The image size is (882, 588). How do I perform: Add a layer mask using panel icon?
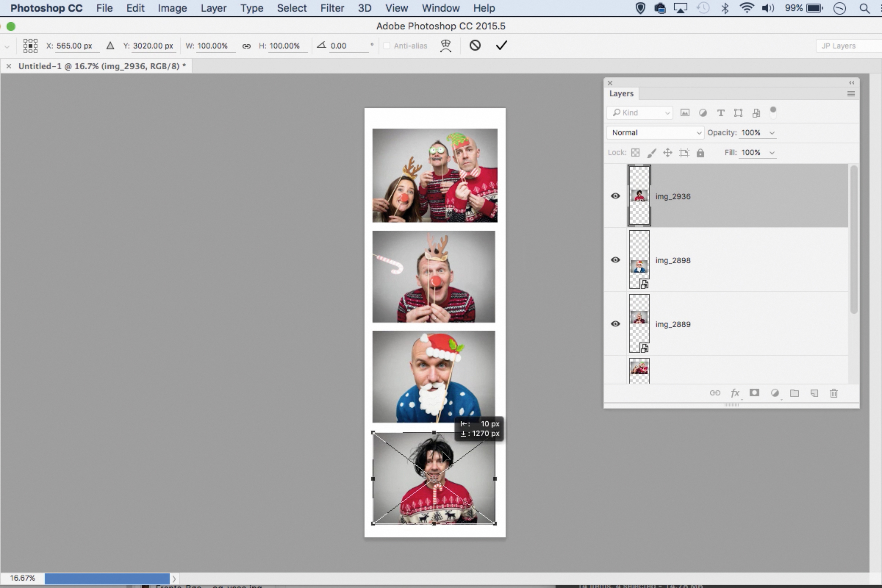pos(754,393)
